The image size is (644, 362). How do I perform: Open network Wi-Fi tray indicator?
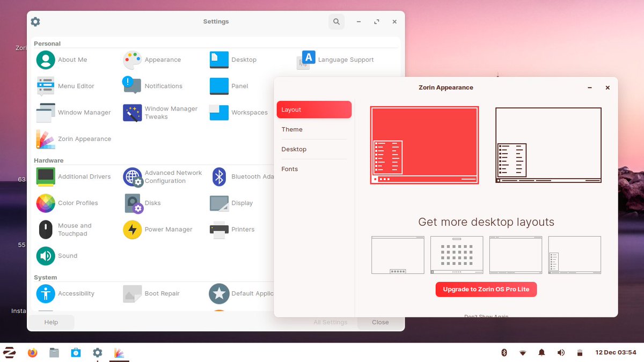tap(523, 352)
